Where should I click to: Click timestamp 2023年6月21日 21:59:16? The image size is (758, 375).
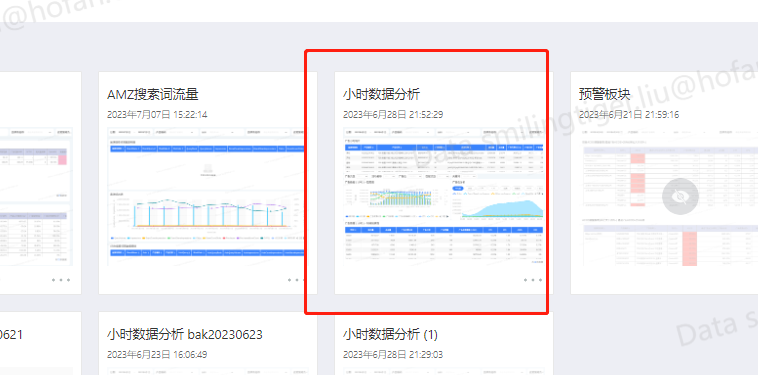click(629, 115)
